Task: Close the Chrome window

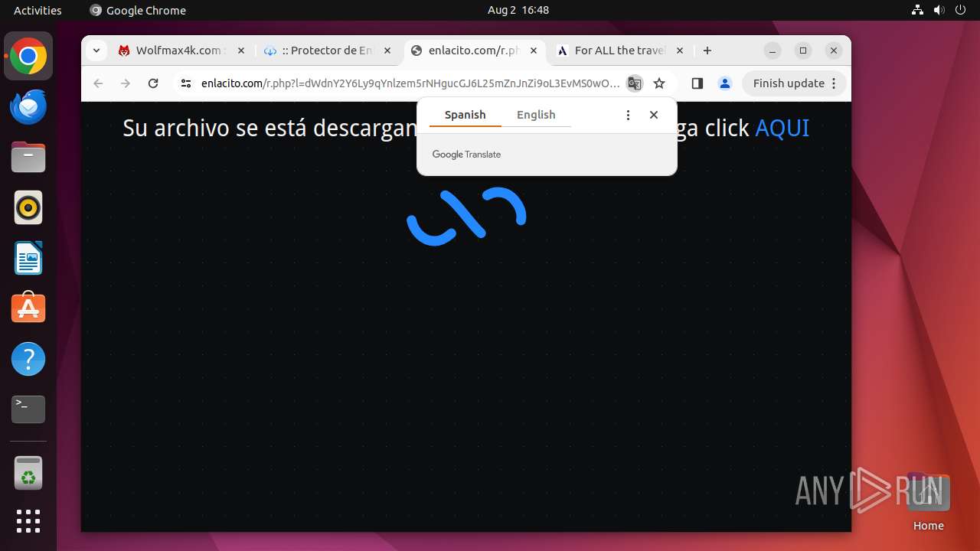Action: click(834, 51)
